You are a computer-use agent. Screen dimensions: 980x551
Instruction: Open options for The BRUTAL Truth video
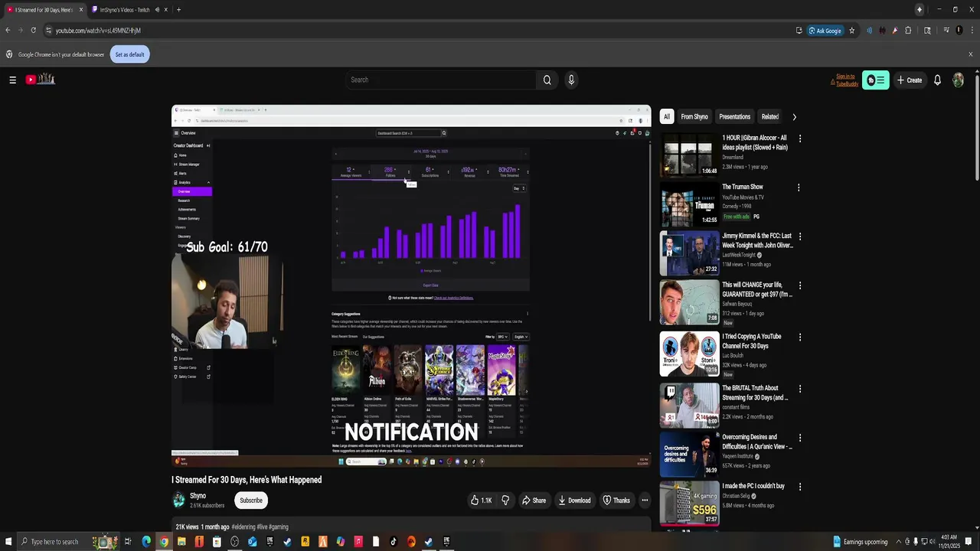click(799, 389)
